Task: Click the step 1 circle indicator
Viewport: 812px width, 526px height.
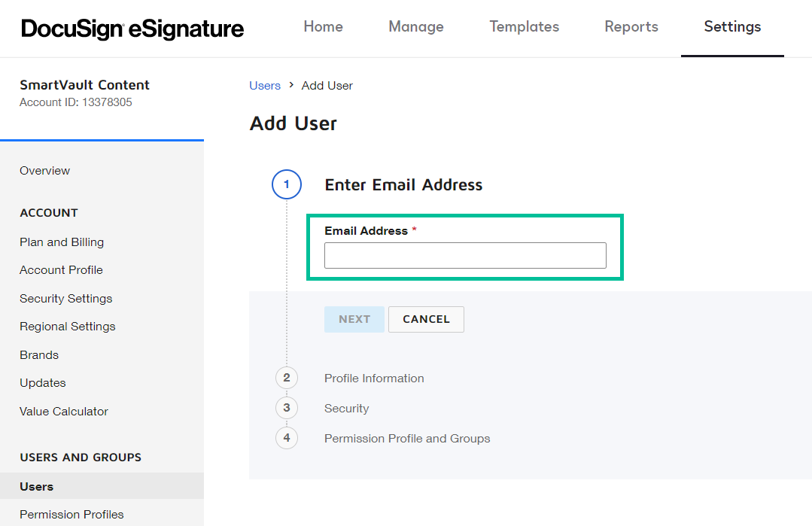Action: (x=287, y=184)
